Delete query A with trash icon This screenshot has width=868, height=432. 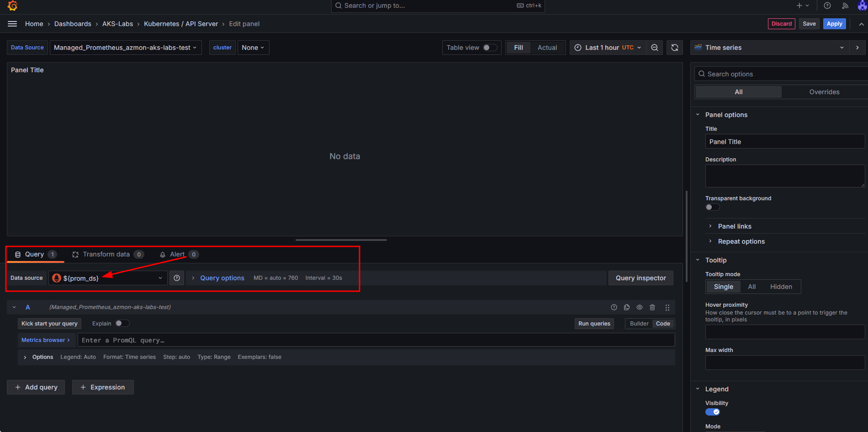coord(652,307)
